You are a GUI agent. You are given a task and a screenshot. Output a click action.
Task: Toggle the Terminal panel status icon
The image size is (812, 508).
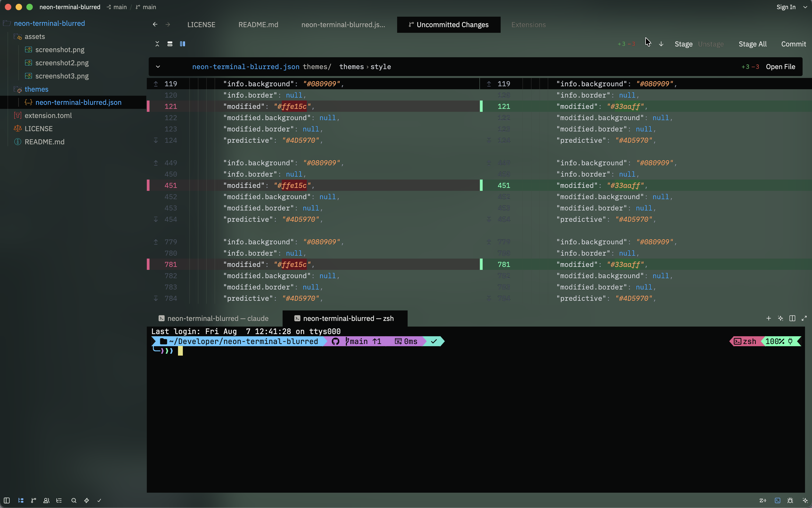click(x=777, y=500)
